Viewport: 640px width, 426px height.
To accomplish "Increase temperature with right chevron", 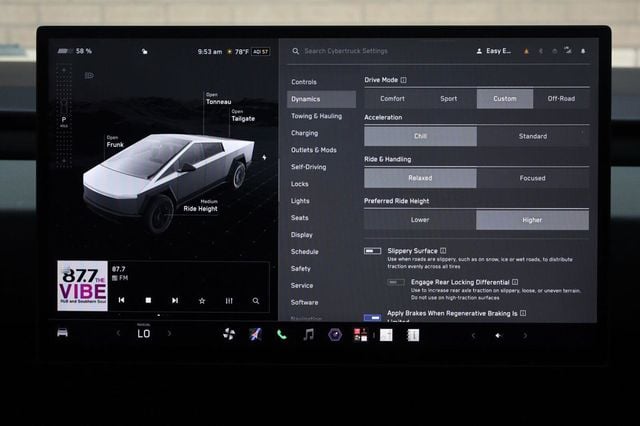I will [x=169, y=334].
